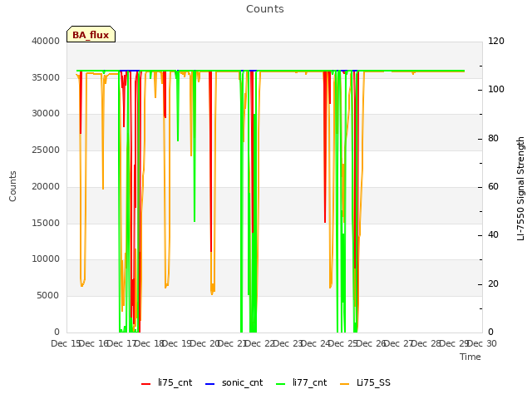Click the 40000 tick on left axis
This screenshot has width=532, height=399.
click(x=46, y=41)
